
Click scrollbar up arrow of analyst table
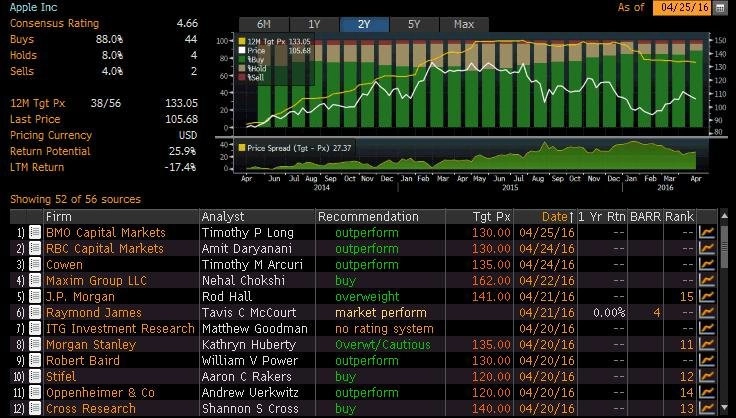724,215
